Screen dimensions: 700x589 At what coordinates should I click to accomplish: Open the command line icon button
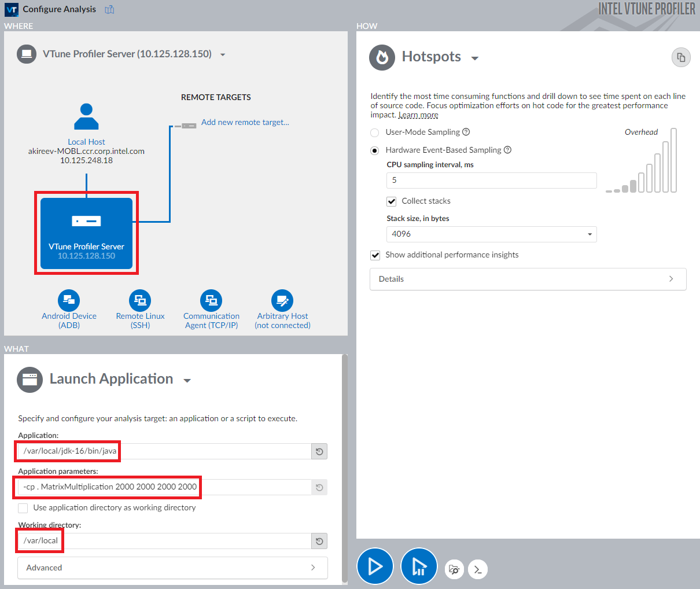point(478,569)
